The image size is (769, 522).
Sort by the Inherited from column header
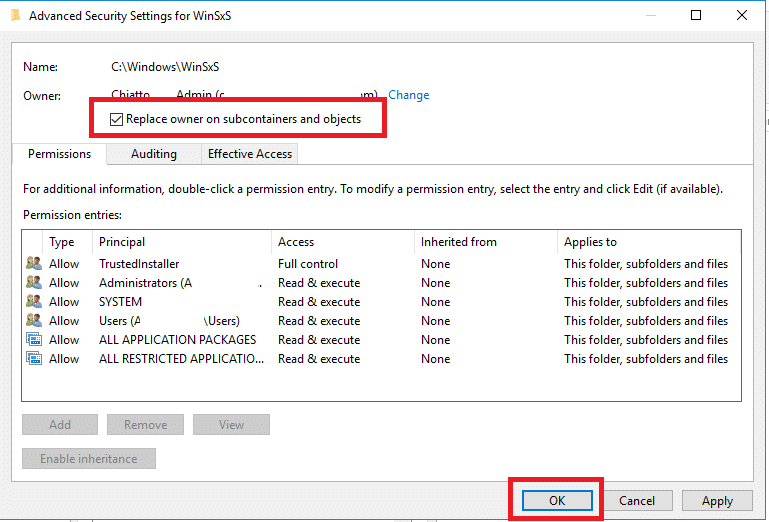pyautogui.click(x=486, y=242)
